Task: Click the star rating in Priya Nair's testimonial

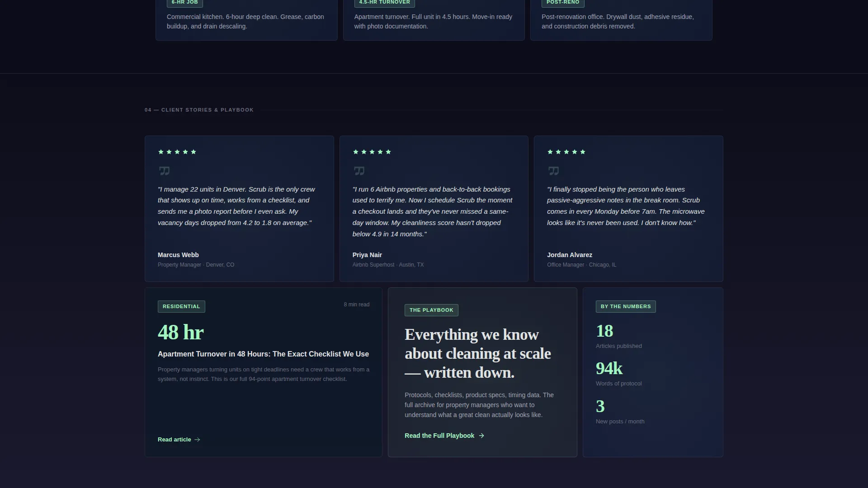Action: click(372, 152)
